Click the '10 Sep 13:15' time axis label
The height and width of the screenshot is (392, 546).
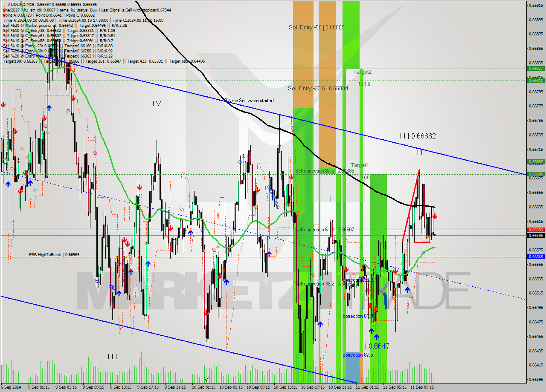[x=285, y=387]
